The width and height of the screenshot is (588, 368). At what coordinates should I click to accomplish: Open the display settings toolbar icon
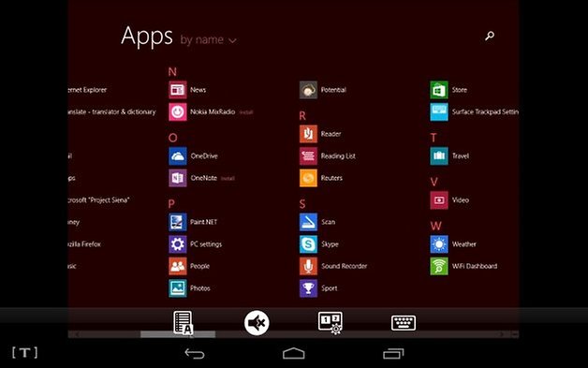[x=330, y=323]
